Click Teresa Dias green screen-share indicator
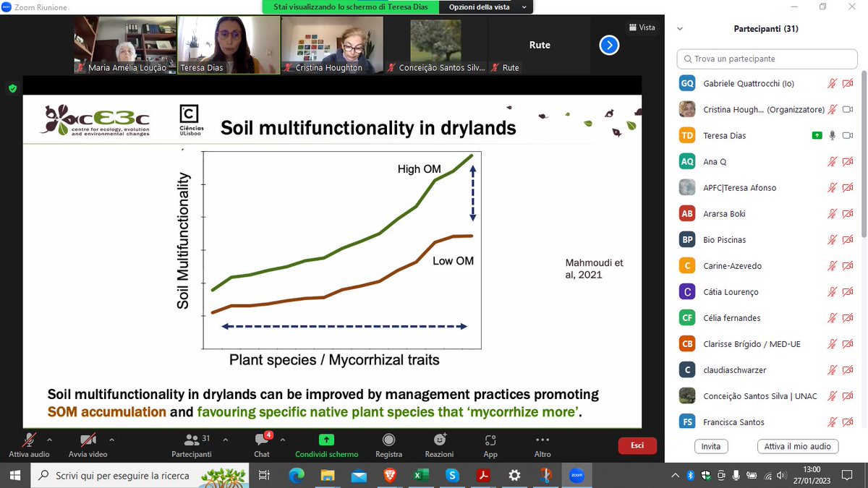The width and height of the screenshot is (868, 488). pos(817,136)
